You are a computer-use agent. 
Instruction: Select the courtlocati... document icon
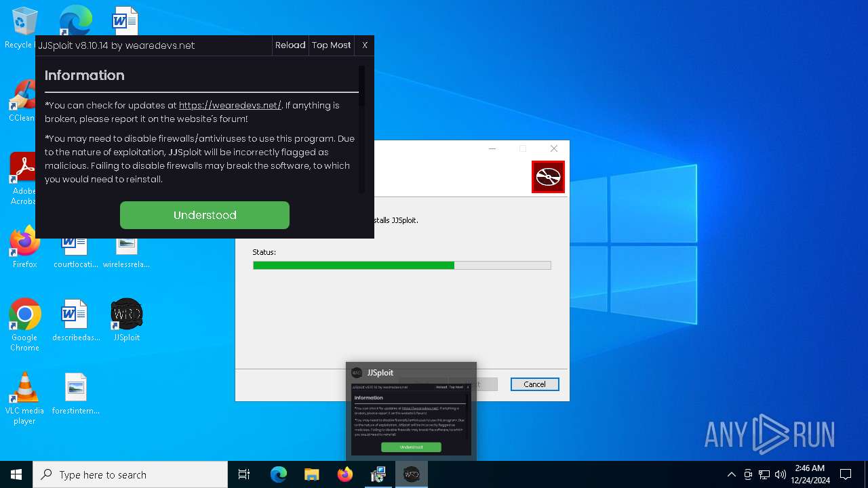[x=75, y=252]
